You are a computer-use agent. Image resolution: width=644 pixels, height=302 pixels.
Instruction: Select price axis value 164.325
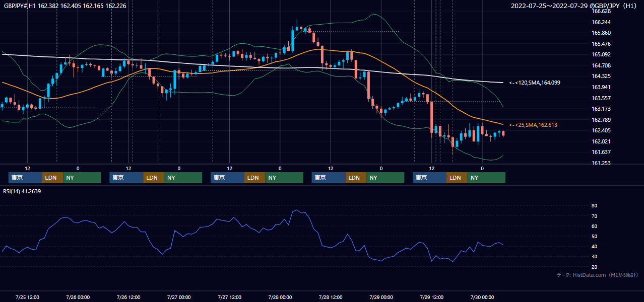[x=601, y=76]
